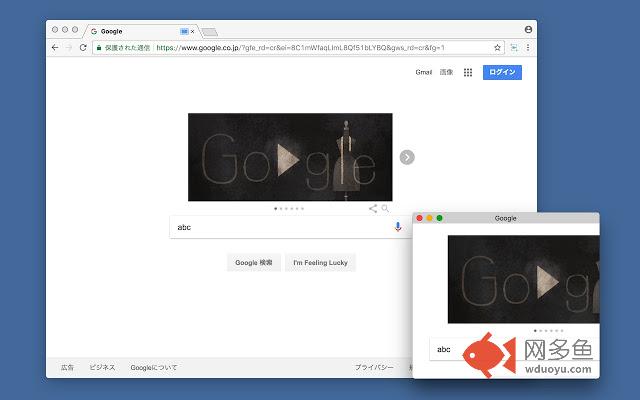Close the small Google window with the red button

click(x=419, y=218)
